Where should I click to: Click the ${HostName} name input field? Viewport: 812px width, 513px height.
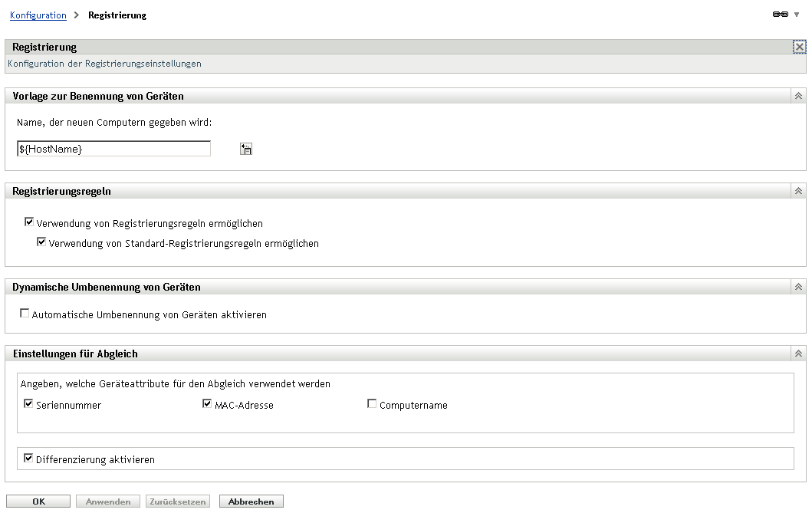click(113, 148)
